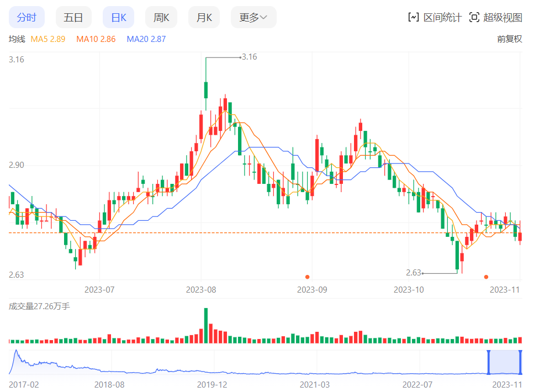534x392 pixels.
Task: Select the 周K weekly candlestick view
Action: pos(161,18)
